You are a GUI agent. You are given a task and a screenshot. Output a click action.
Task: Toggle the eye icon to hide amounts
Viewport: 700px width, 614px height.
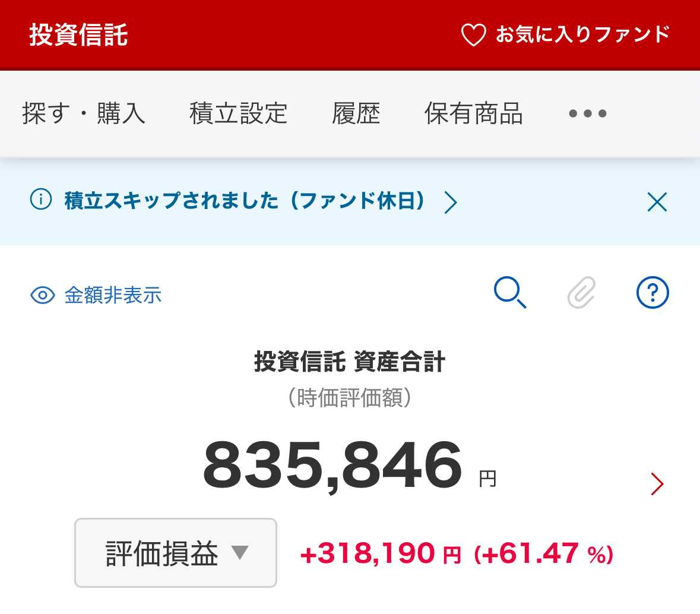coord(43,295)
